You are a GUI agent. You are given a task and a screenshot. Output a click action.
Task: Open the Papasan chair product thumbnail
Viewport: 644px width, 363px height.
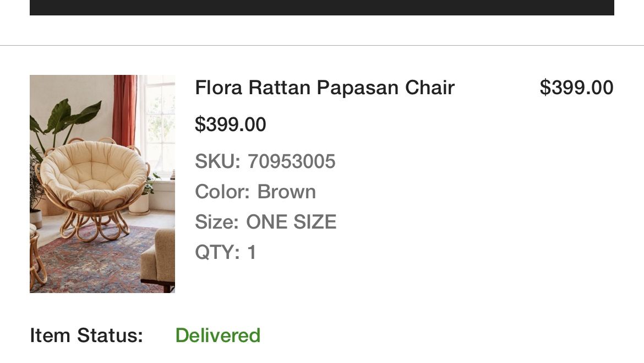(102, 184)
